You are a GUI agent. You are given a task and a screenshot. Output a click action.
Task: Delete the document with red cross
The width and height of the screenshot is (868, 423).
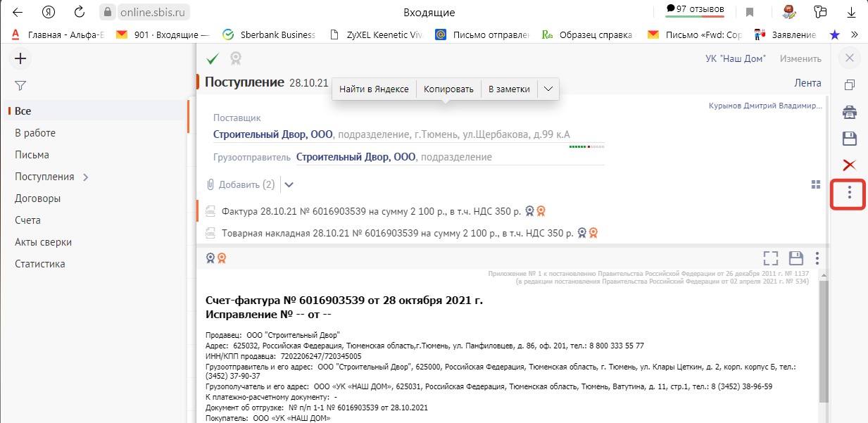point(850,165)
